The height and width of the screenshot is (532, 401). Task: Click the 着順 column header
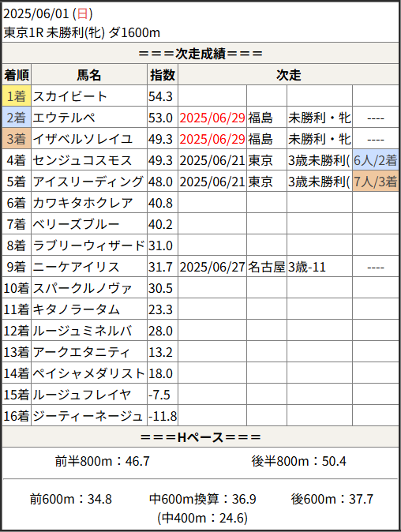point(17,75)
